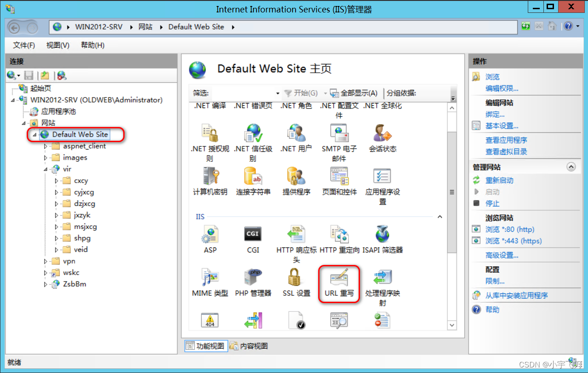The height and width of the screenshot is (373, 588).
Task: Collapse the vir virtual directory node
Action: [46, 169]
